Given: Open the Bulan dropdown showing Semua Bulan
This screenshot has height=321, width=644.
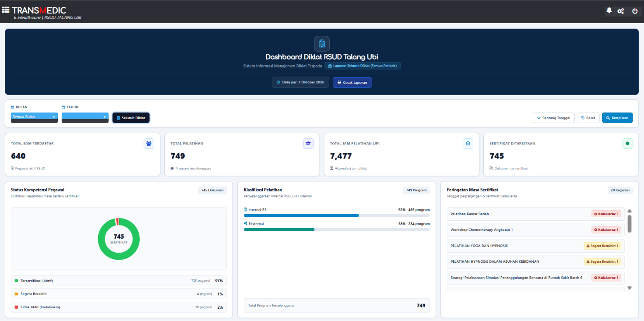Looking at the screenshot, I should [34, 117].
